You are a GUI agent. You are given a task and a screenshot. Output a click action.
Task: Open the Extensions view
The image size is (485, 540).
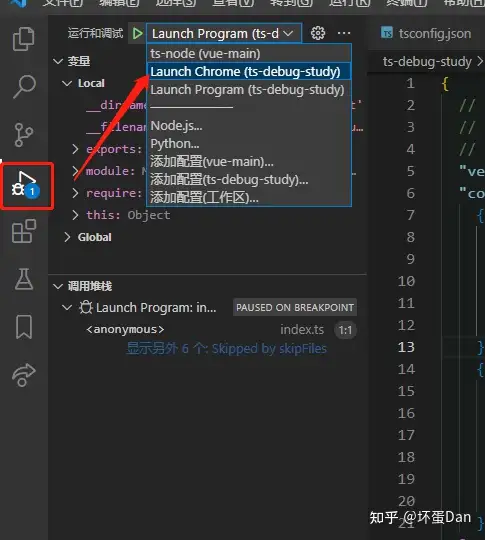pos(24,231)
